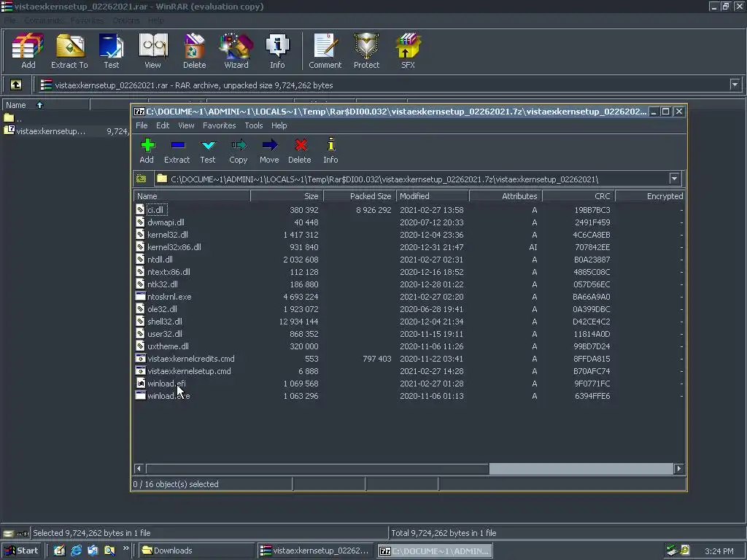The image size is (747, 560).
Task: Go up one level in WinRAR
Action: click(x=16, y=85)
